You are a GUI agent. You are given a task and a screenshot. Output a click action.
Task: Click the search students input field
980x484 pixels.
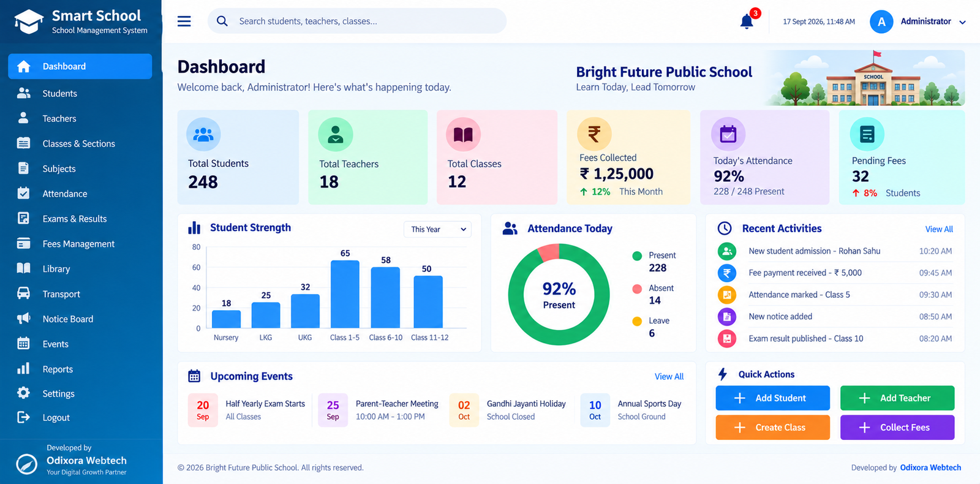pos(357,21)
